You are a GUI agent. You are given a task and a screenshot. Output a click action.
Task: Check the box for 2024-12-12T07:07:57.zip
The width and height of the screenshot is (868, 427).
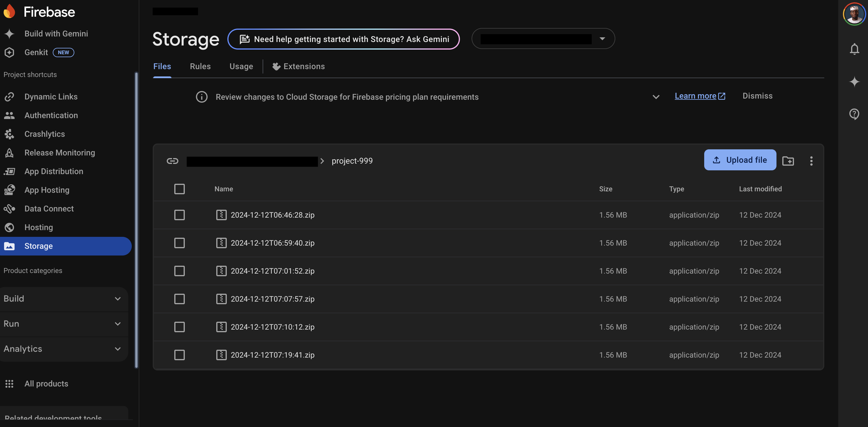[179, 299]
